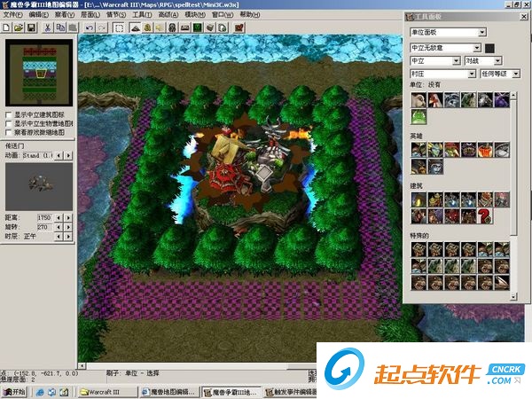Viewport: 532px width, 399px height.
Task: Enable 显示中立生物营地图标 checkbox
Action: pyautogui.click(x=9, y=123)
